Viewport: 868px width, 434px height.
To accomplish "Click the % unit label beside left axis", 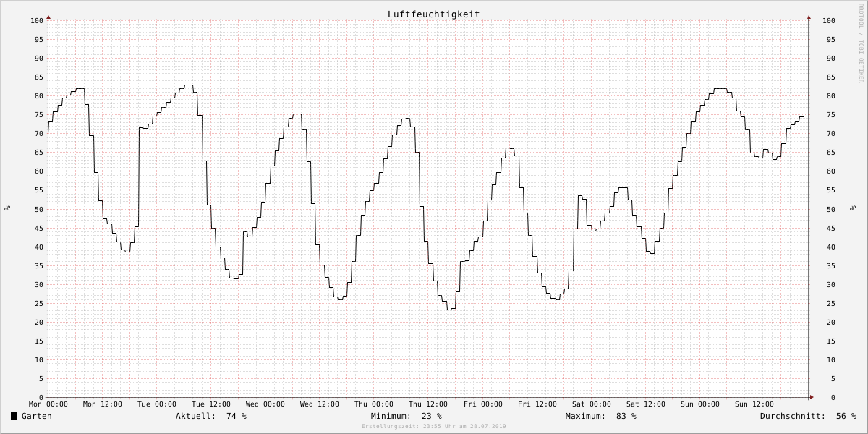I will [7, 208].
